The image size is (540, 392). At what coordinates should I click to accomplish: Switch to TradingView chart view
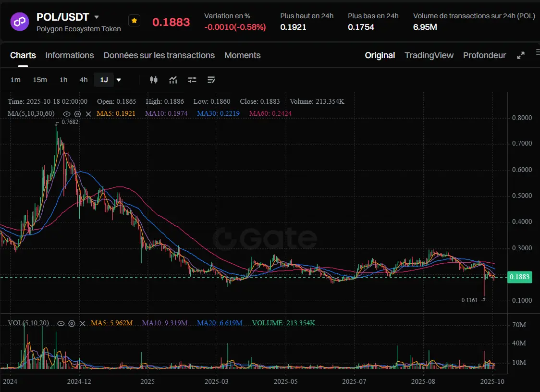429,55
